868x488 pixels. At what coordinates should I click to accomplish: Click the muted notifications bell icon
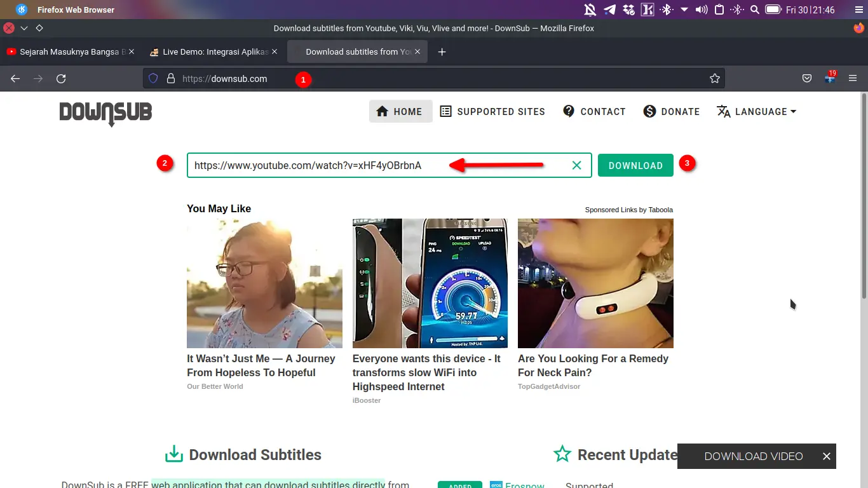(x=590, y=10)
